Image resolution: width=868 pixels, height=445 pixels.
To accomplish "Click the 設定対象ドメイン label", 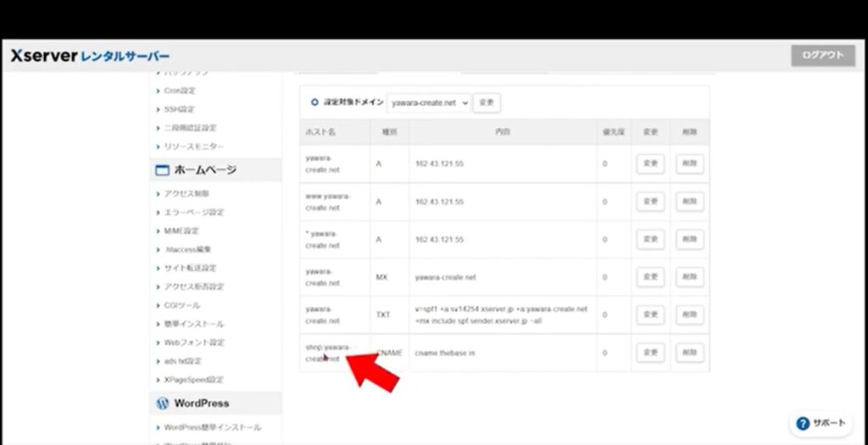I will click(x=353, y=103).
